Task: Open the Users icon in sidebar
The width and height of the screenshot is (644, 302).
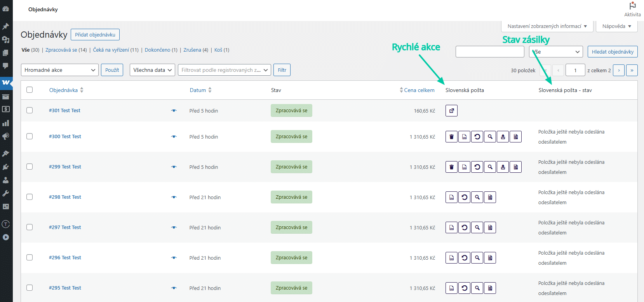Action: (x=6, y=180)
